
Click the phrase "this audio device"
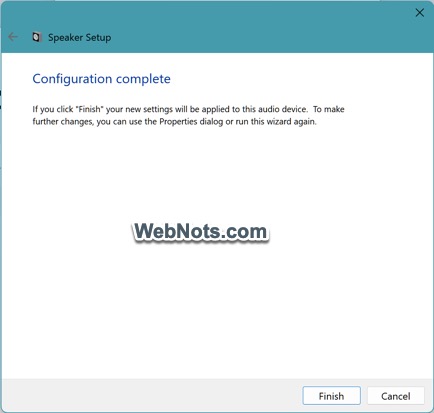(269, 109)
